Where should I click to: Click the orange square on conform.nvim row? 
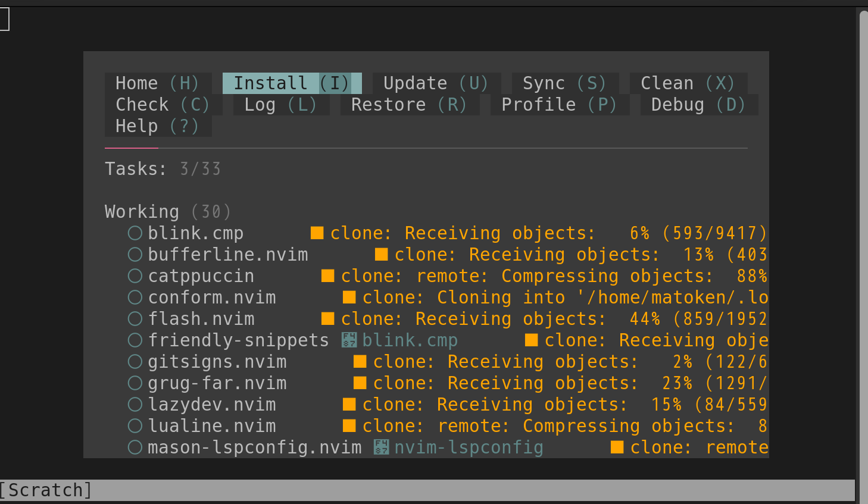[349, 298]
